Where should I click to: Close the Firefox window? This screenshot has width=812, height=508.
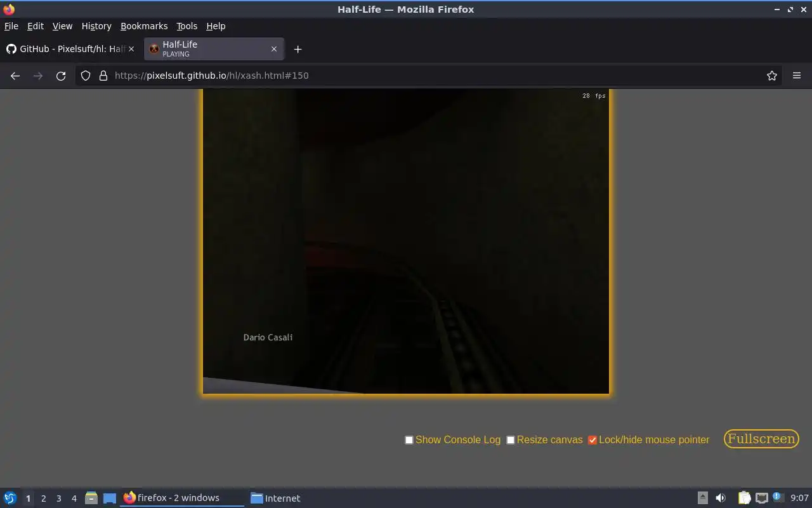pyautogui.click(x=803, y=10)
